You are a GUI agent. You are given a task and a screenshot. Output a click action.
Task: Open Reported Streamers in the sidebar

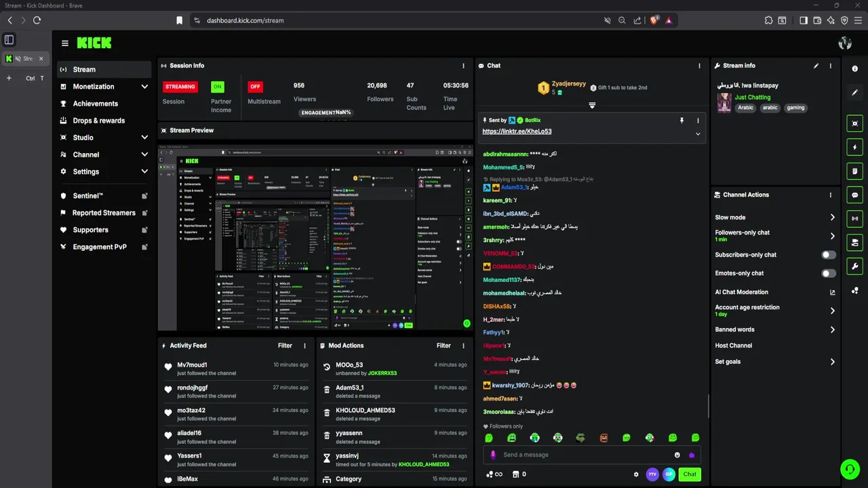[103, 213]
